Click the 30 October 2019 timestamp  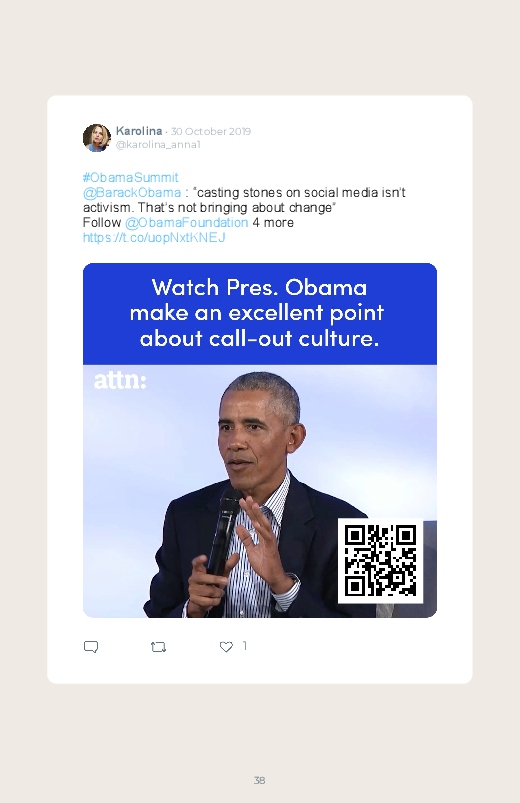click(x=211, y=132)
